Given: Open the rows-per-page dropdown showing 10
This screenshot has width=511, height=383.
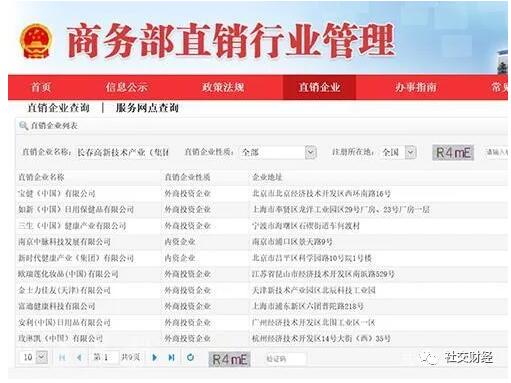Looking at the screenshot, I should (x=34, y=357).
